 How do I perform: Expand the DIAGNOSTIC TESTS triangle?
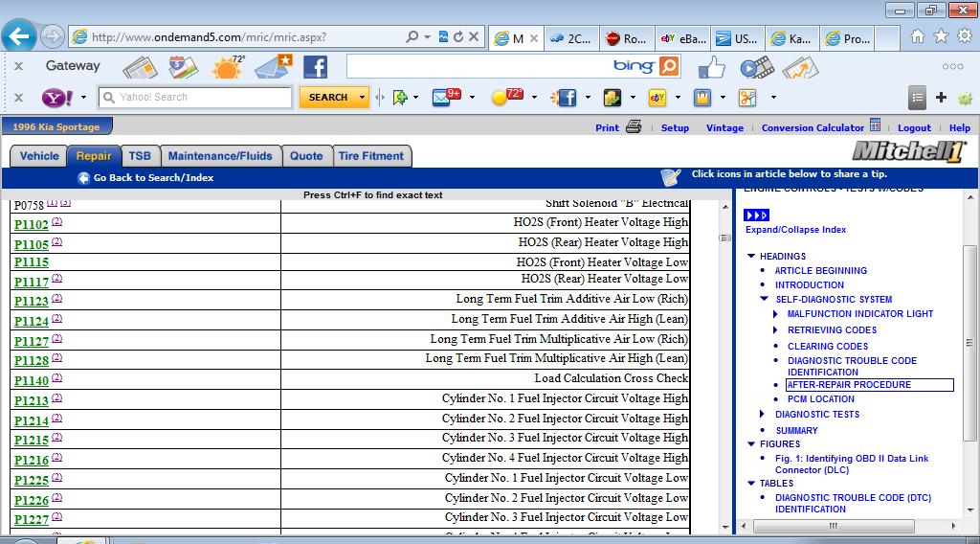pyautogui.click(x=764, y=415)
